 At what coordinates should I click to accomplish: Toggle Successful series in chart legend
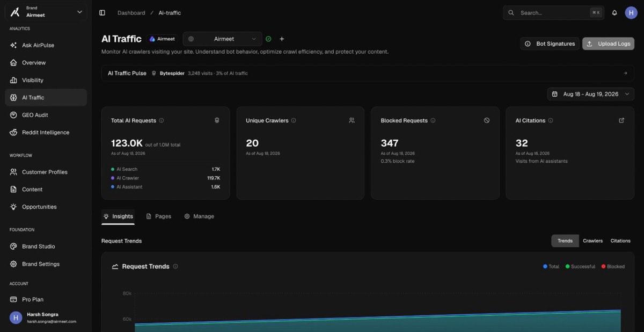pyautogui.click(x=580, y=266)
